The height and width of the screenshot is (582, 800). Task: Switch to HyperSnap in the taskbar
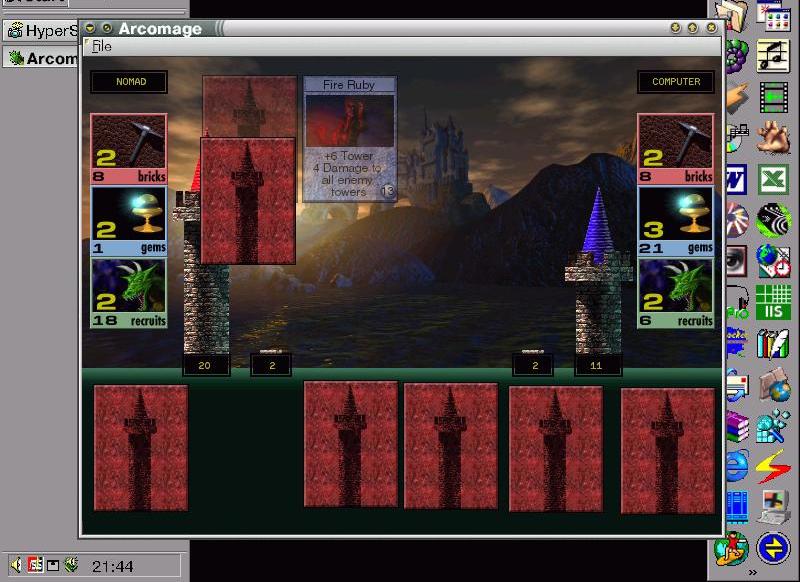point(40,30)
